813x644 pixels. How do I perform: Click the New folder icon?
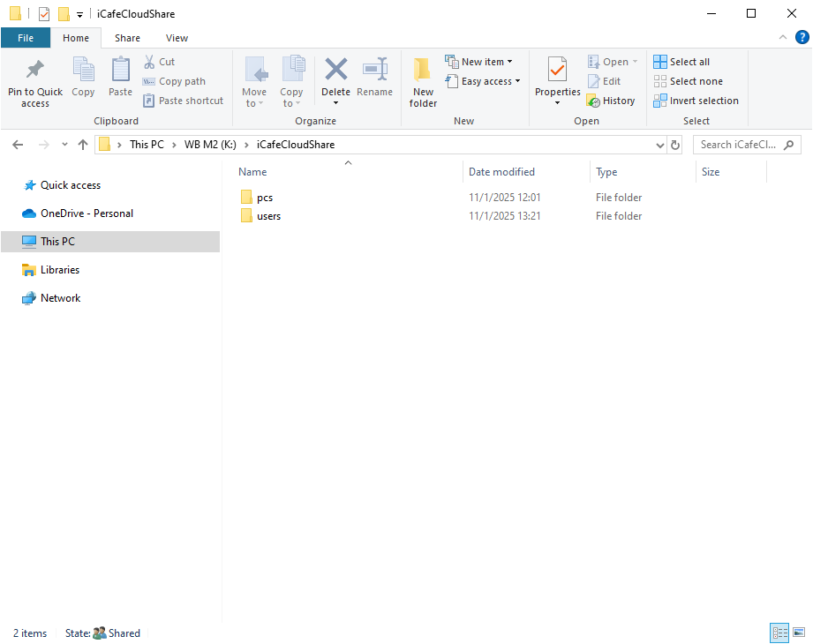coord(423,71)
